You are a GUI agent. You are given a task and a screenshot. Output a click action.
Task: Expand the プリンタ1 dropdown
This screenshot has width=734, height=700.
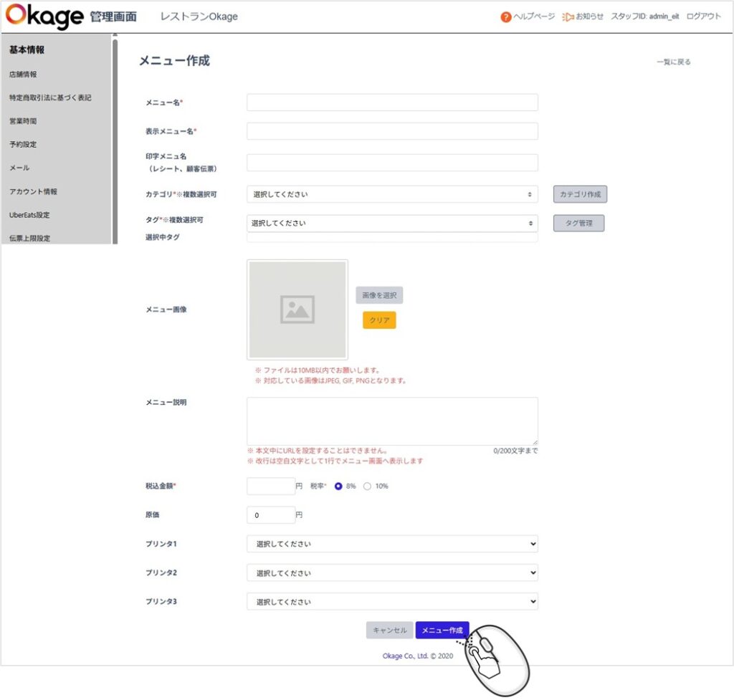pyautogui.click(x=392, y=544)
